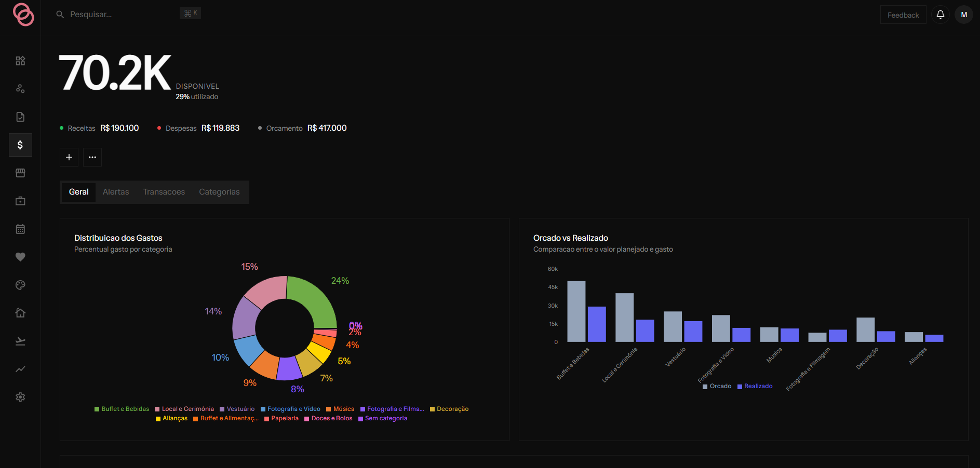Open the calendar icon in sidebar
This screenshot has width=980, height=468.
[x=20, y=229]
